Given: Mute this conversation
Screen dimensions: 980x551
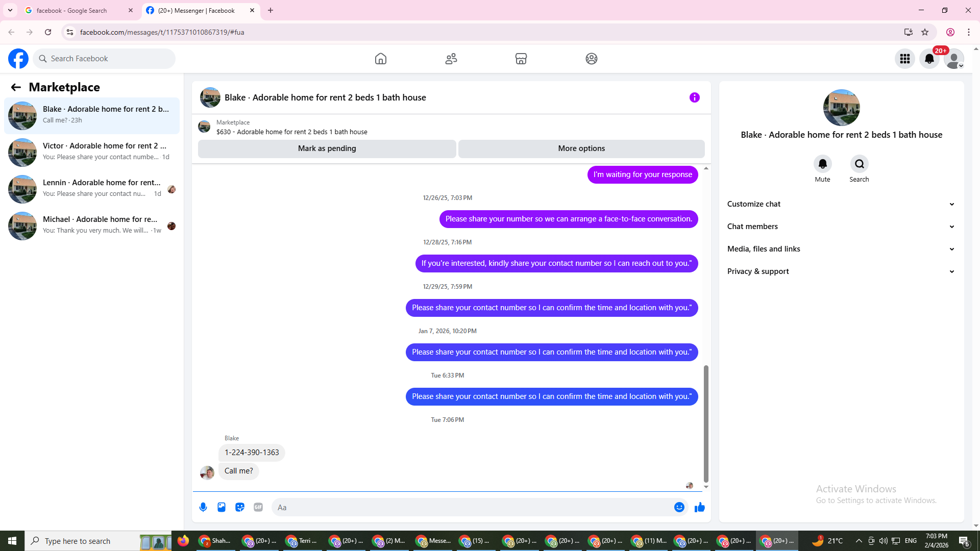Looking at the screenshot, I should click(822, 164).
